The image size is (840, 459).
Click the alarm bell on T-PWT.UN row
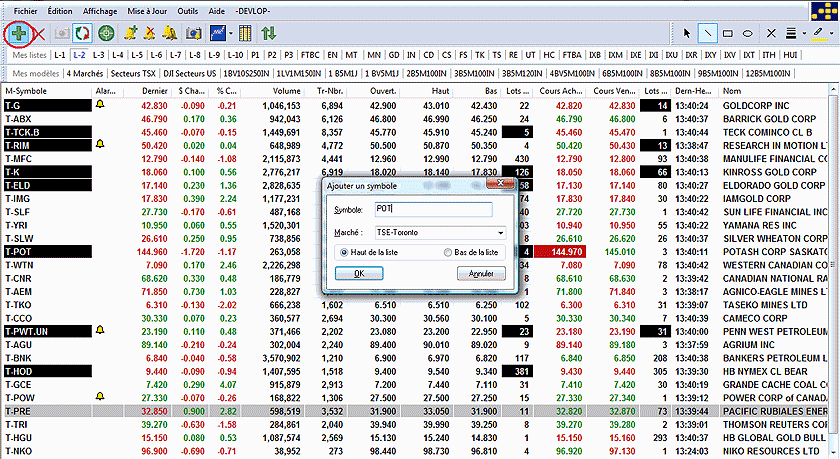coord(100,330)
